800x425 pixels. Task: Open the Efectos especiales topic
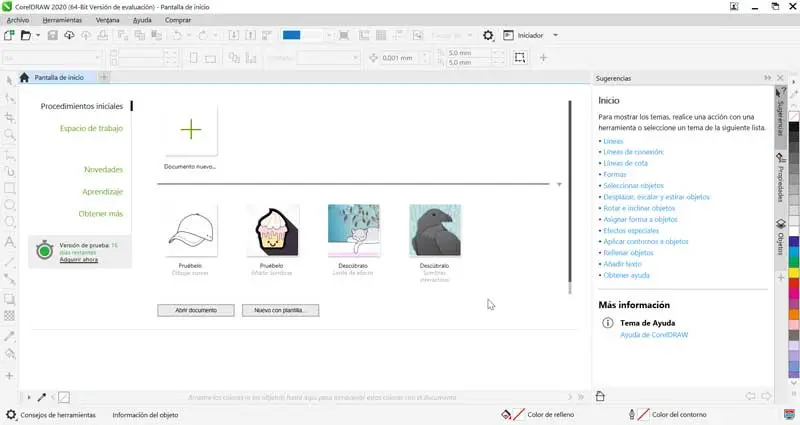point(631,231)
